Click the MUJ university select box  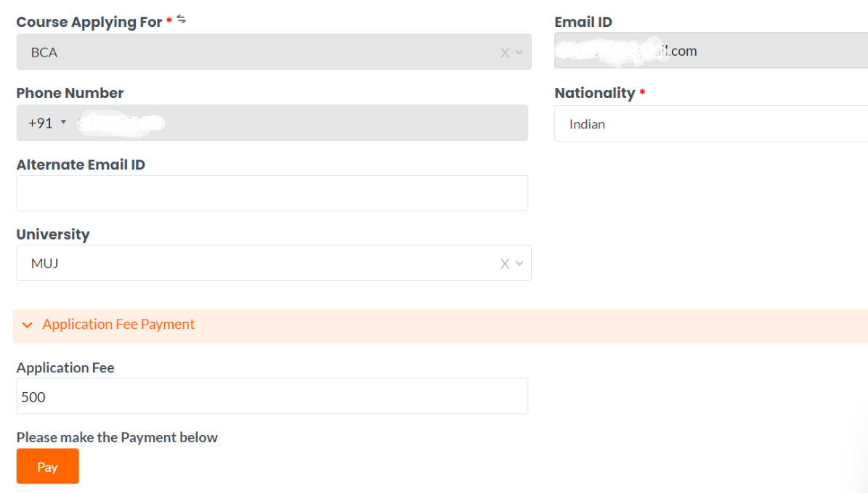click(x=254, y=263)
